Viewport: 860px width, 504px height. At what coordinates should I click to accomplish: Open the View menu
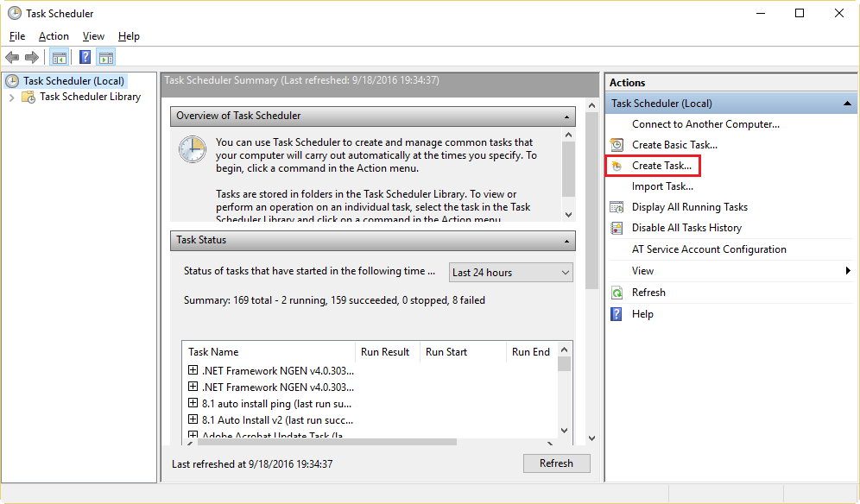click(x=93, y=36)
